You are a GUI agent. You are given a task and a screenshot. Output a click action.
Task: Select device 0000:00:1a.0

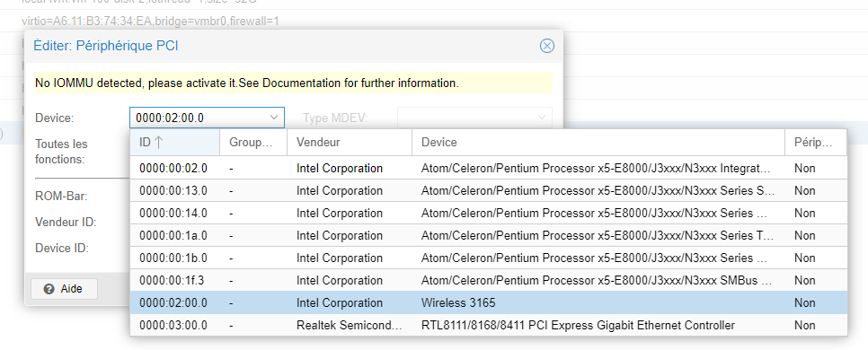coord(488,235)
